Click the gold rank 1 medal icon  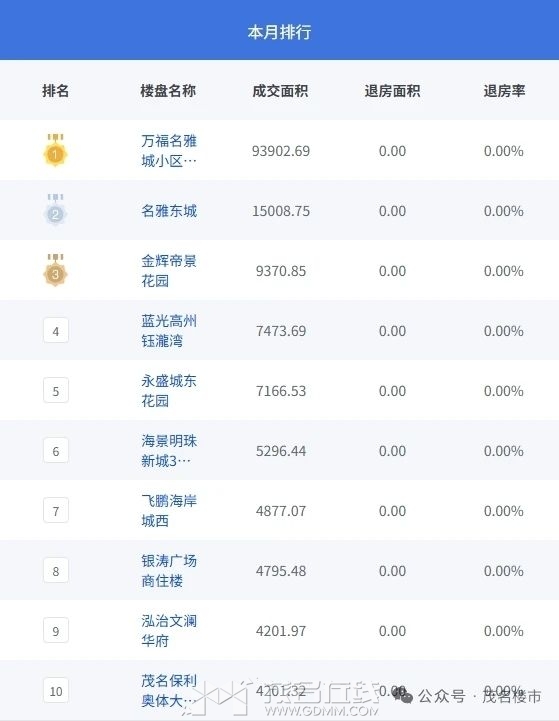pyautogui.click(x=56, y=150)
